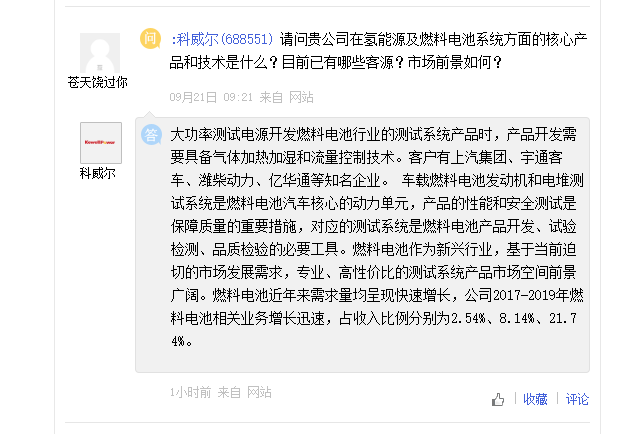644x434 pixels.
Task: Click the thumbs-up like icon
Action: tap(498, 399)
